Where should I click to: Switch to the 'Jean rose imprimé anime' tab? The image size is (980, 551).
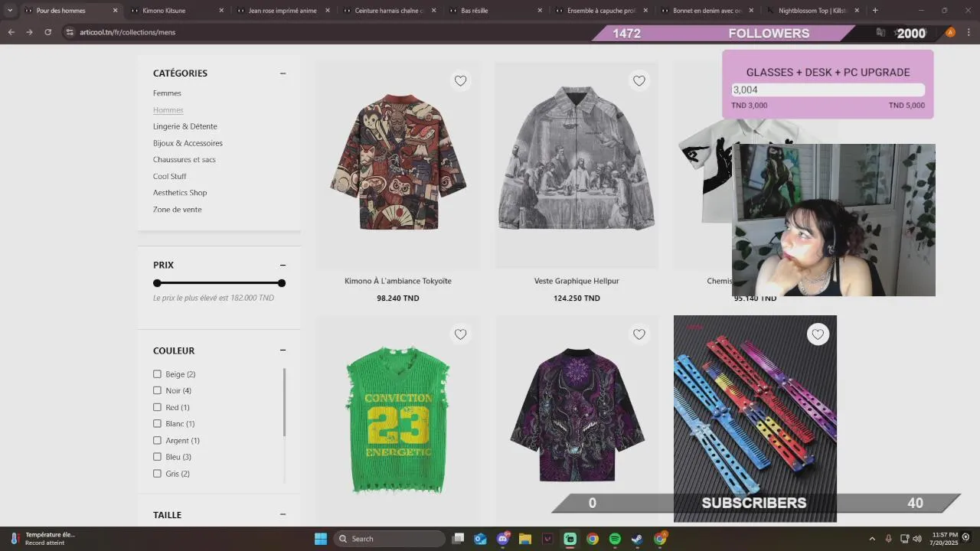coord(283,11)
